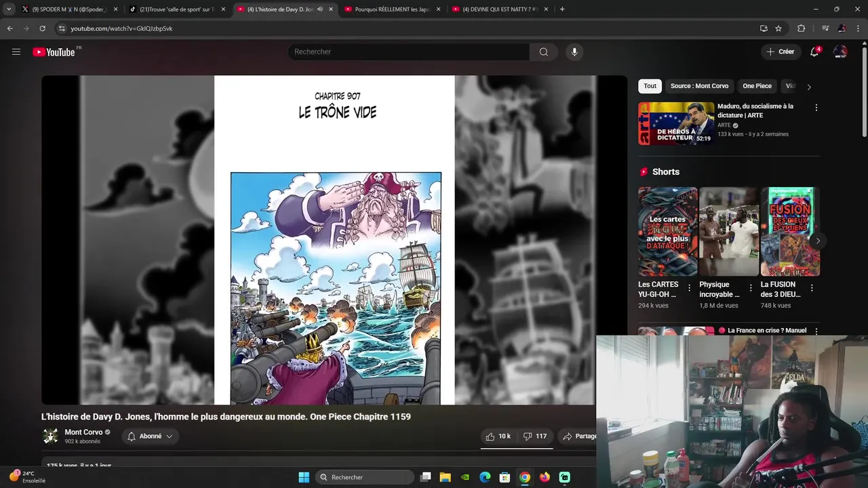Viewport: 868px width, 488px height.
Task: Open media controls icon in toolbar
Action: click(825, 28)
